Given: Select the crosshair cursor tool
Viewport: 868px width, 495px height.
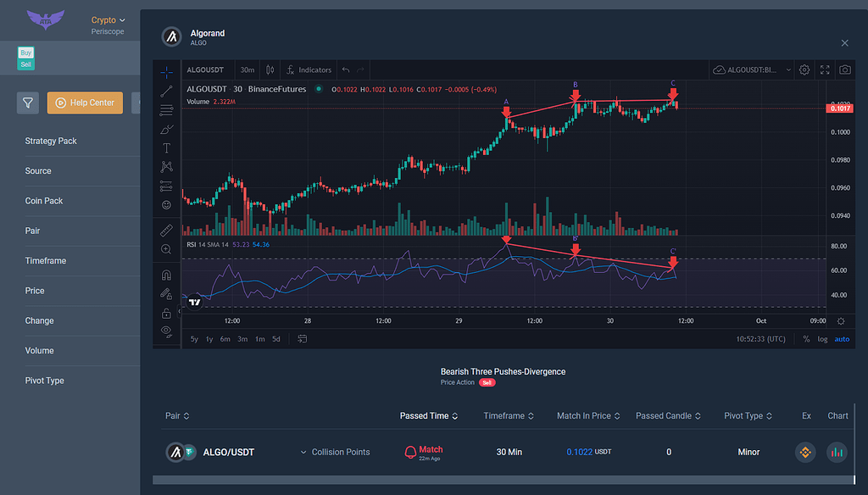Looking at the screenshot, I should [x=166, y=70].
